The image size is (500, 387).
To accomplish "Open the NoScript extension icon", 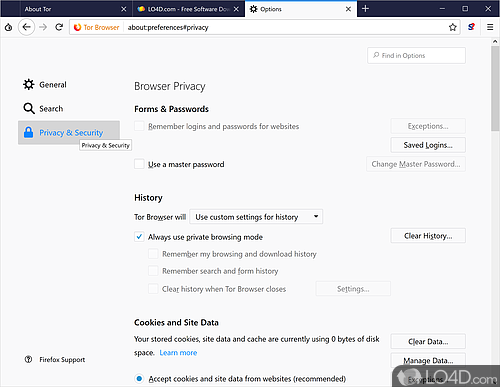I will [x=471, y=27].
